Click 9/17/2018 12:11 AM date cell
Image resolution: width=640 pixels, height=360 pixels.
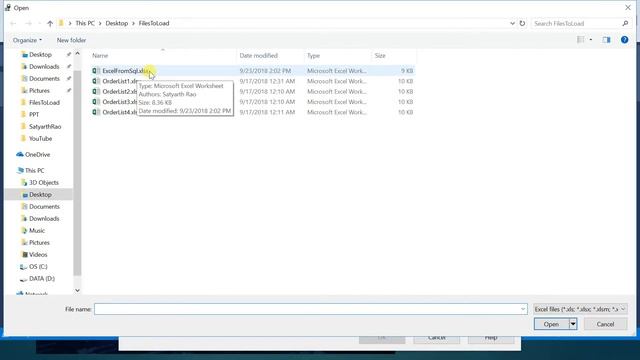tap(267, 112)
